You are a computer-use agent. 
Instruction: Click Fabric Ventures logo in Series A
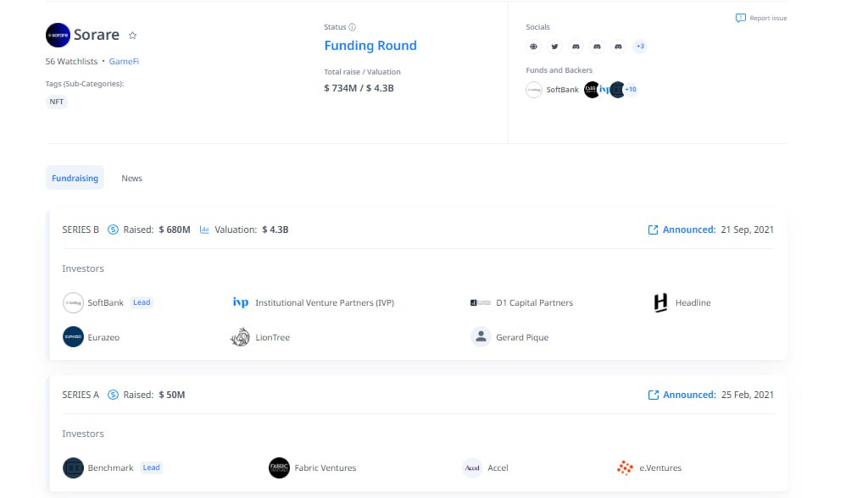click(x=279, y=468)
